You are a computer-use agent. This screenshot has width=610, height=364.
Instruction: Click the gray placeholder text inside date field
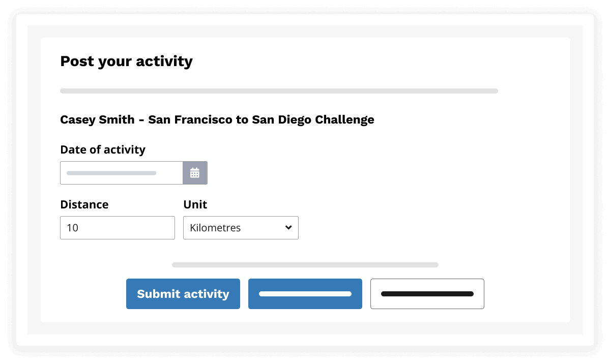(x=111, y=173)
